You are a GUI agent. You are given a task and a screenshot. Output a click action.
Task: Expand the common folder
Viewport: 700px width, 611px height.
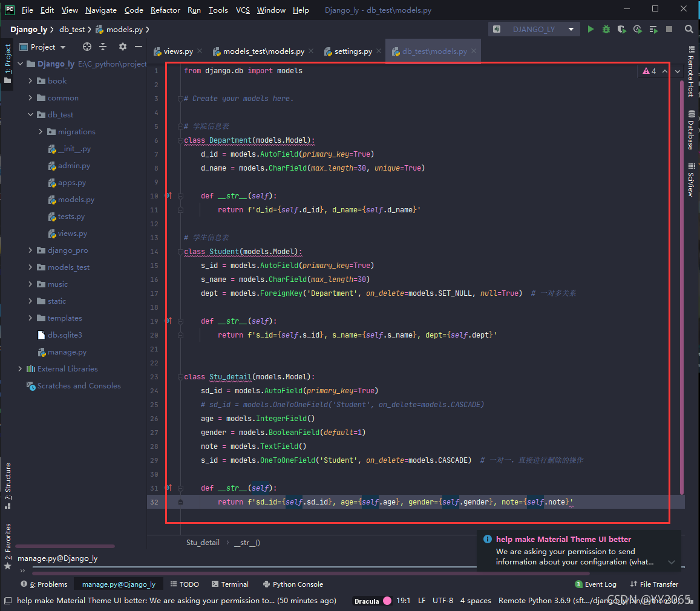[x=30, y=98]
